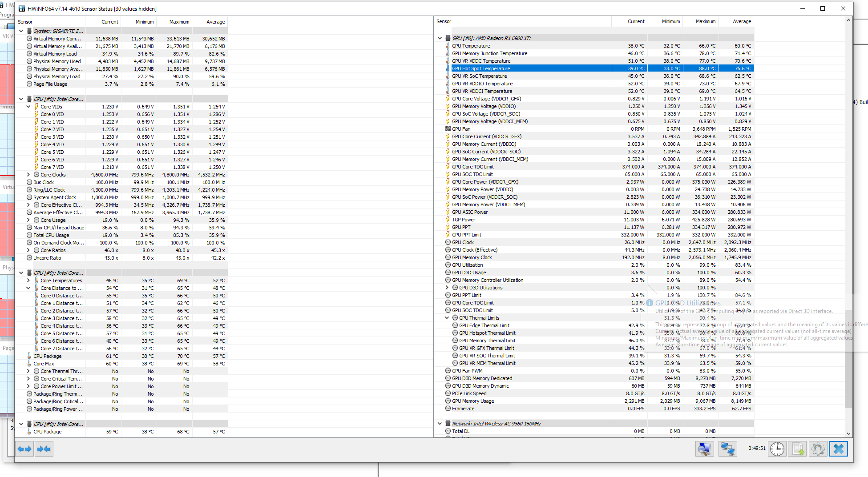The width and height of the screenshot is (868, 477).
Task: Click the circle icon beside Uncore Ratio
Action: (x=29, y=258)
